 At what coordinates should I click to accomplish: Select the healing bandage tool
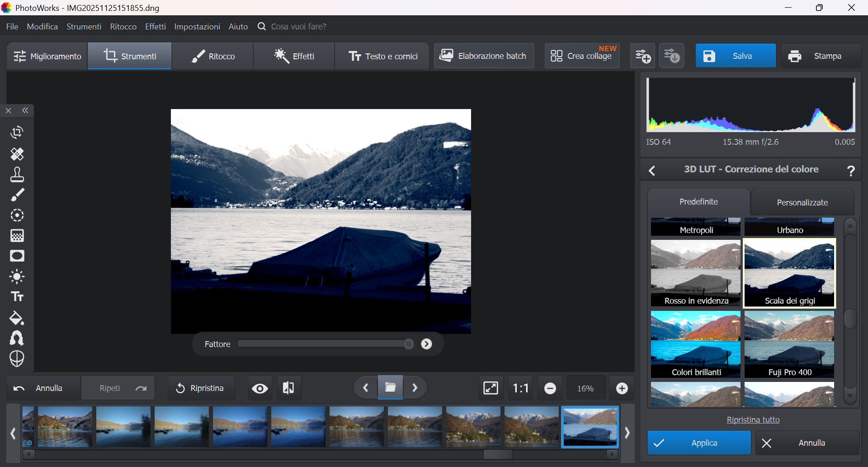[x=17, y=154]
